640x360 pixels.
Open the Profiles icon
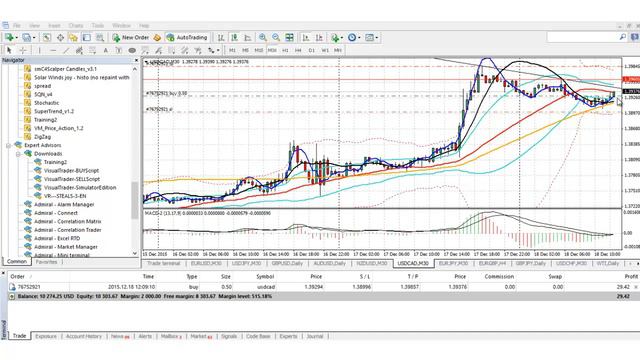[27, 38]
